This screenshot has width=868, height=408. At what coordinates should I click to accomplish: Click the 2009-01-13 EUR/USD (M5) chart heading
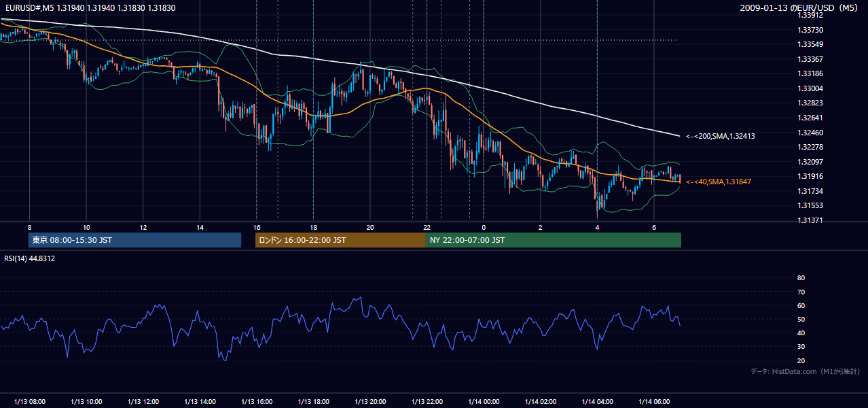[800, 7]
